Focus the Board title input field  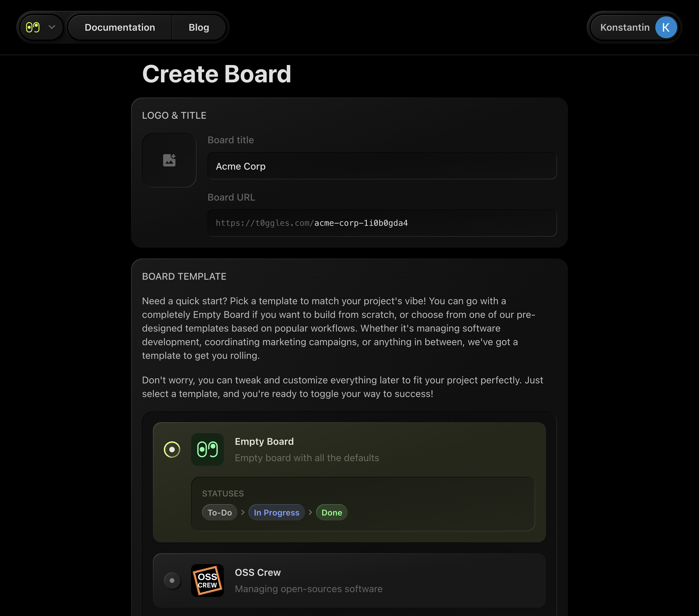click(382, 166)
